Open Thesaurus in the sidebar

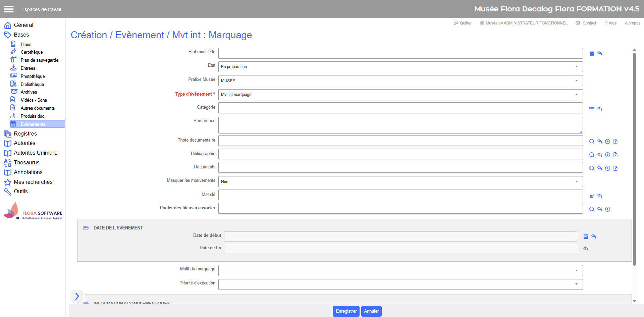coord(26,163)
